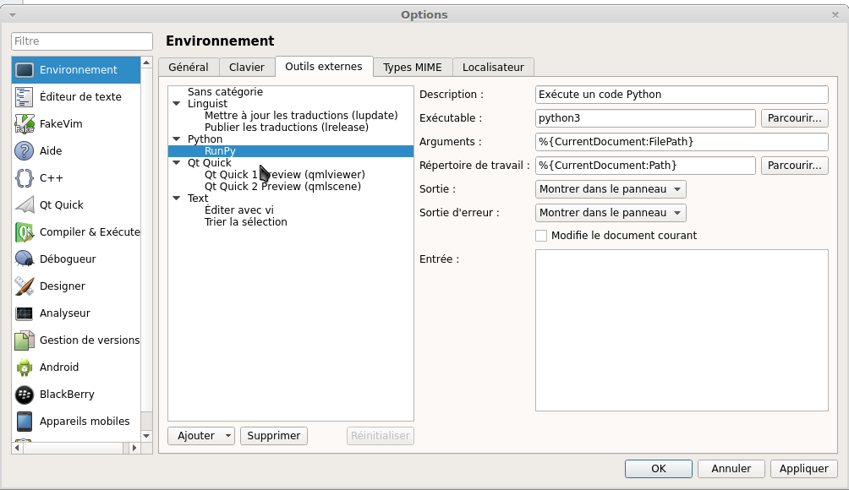Collapse the Qt Quick tree group
This screenshot has width=849, height=490.
point(177,163)
